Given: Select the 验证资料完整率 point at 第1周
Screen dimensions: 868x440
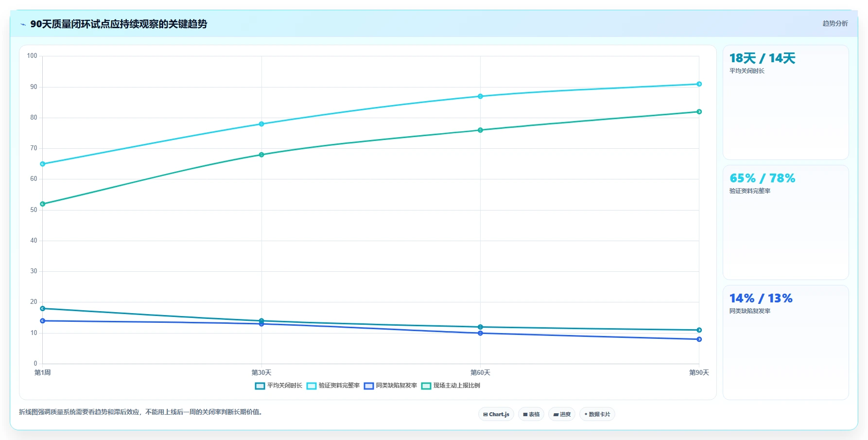Looking at the screenshot, I should [43, 164].
